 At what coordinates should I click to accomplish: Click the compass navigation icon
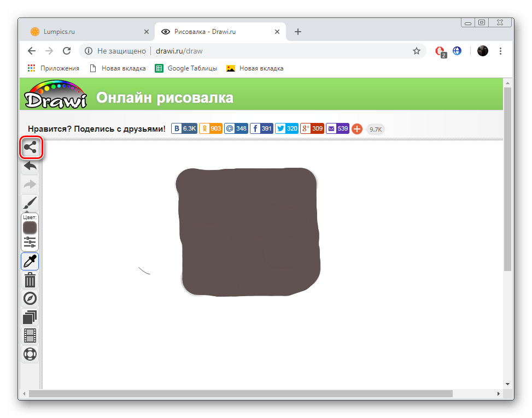coord(30,298)
